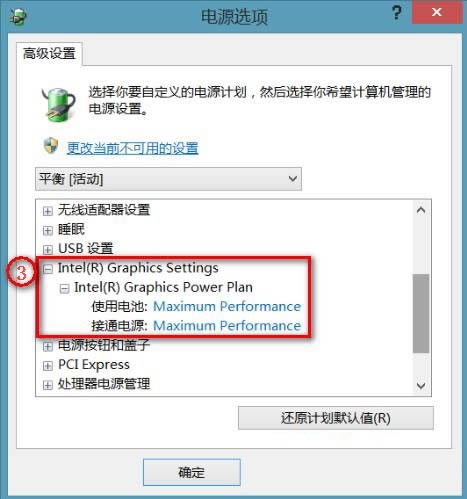Select the 高级设置 tab
The width and height of the screenshot is (467, 499).
click(x=49, y=53)
